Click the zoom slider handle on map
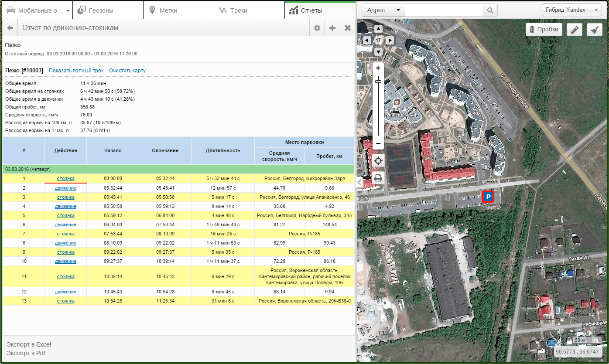This screenshot has width=609, height=364. pyautogui.click(x=378, y=81)
